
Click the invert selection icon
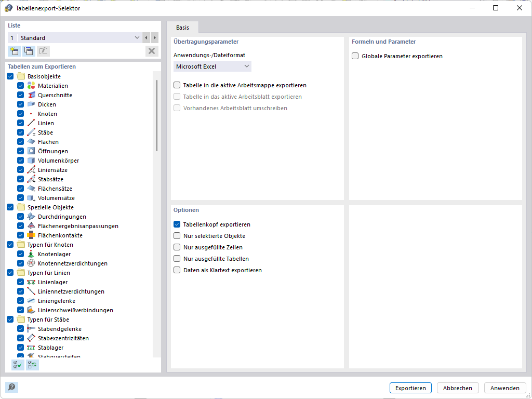pos(32,365)
